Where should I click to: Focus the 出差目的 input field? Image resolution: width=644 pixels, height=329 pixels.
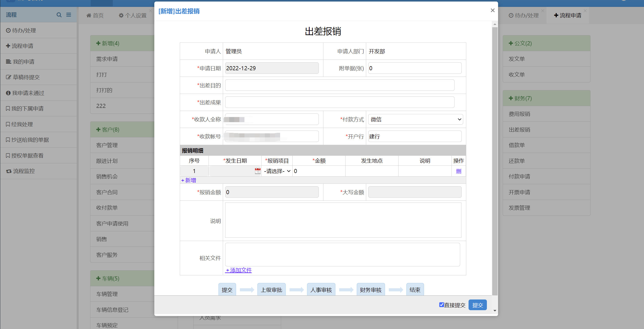340,85
